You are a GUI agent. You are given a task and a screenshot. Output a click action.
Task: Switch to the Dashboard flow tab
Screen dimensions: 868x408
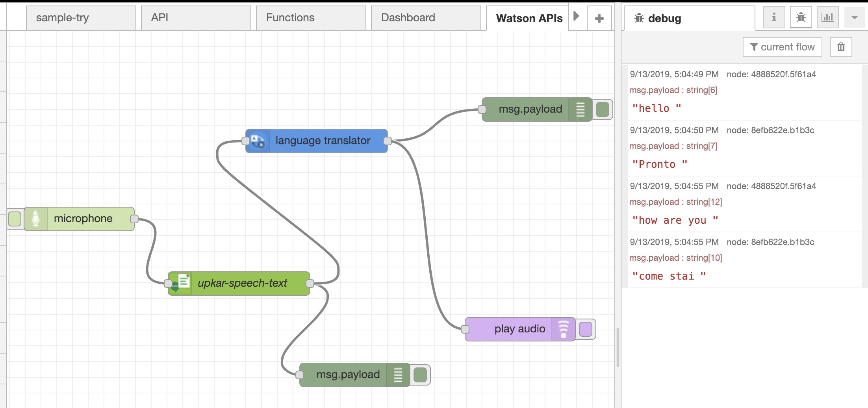426,18
